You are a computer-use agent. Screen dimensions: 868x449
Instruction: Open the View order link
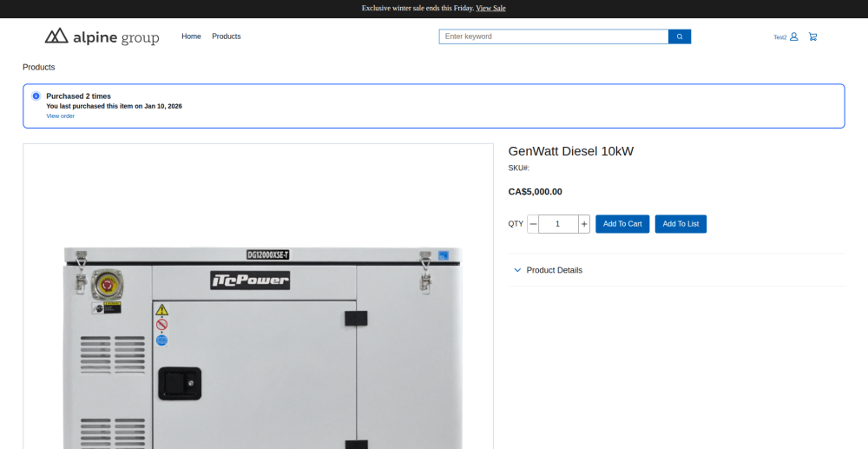[x=60, y=116]
